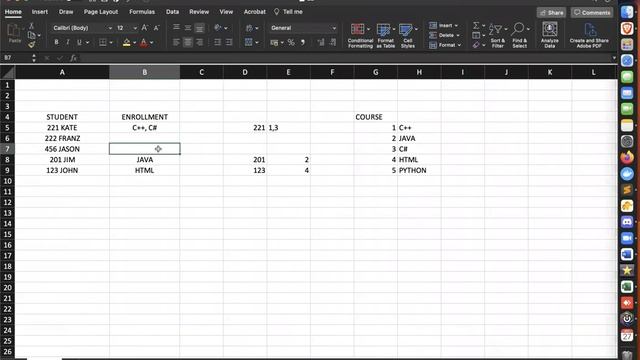Apply cell borders icon
The height and width of the screenshot is (360, 640).
103,42
